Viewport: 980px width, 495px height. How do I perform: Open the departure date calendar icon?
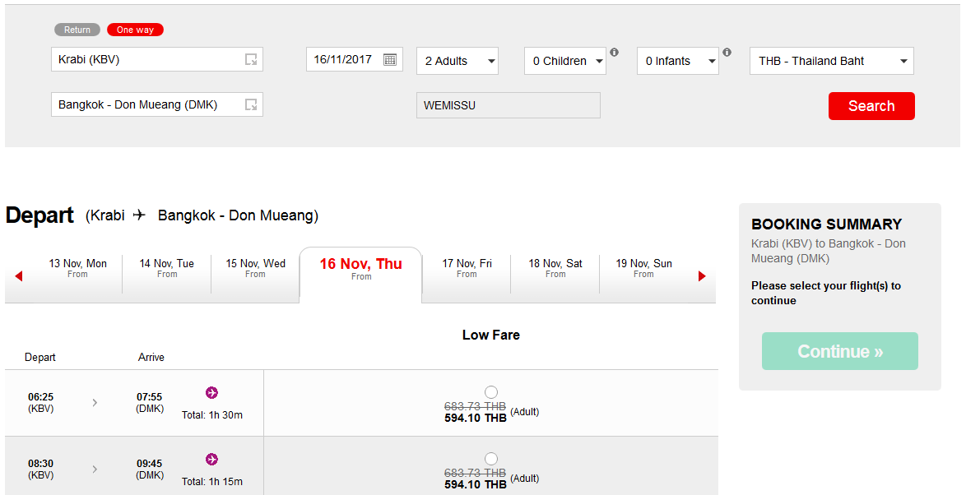click(389, 60)
